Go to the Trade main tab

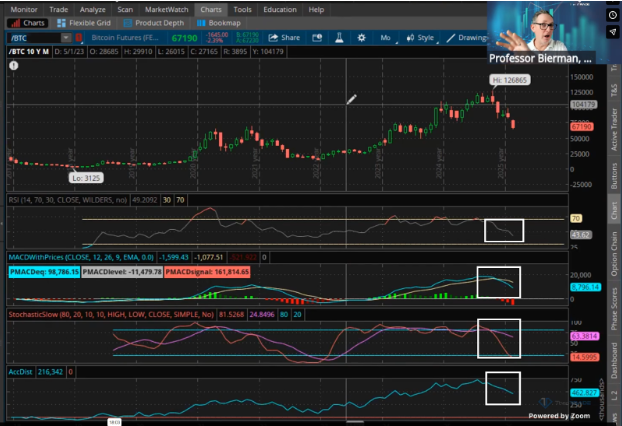[58, 10]
